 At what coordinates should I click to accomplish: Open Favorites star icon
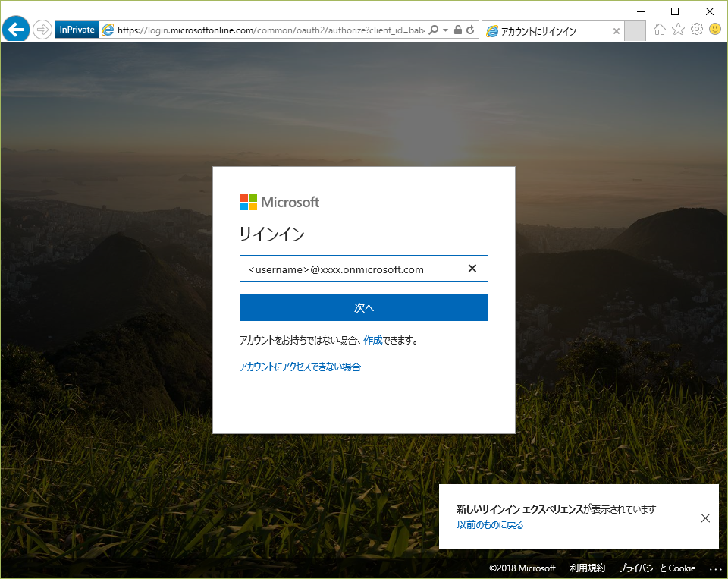(678, 30)
